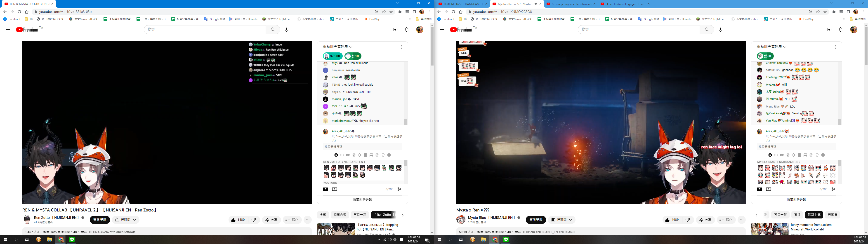The width and height of the screenshot is (868, 244).
Task: Click the keyboard icon in right chat
Action: (x=759, y=189)
